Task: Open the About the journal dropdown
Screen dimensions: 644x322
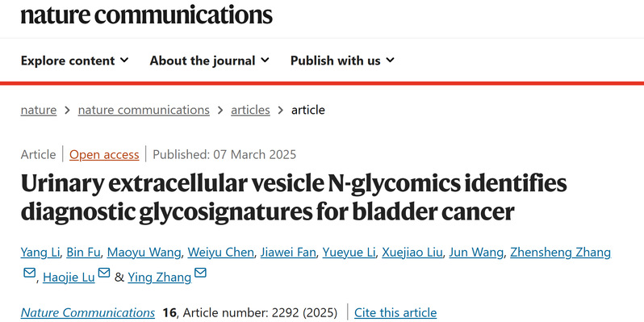Action: (x=210, y=61)
